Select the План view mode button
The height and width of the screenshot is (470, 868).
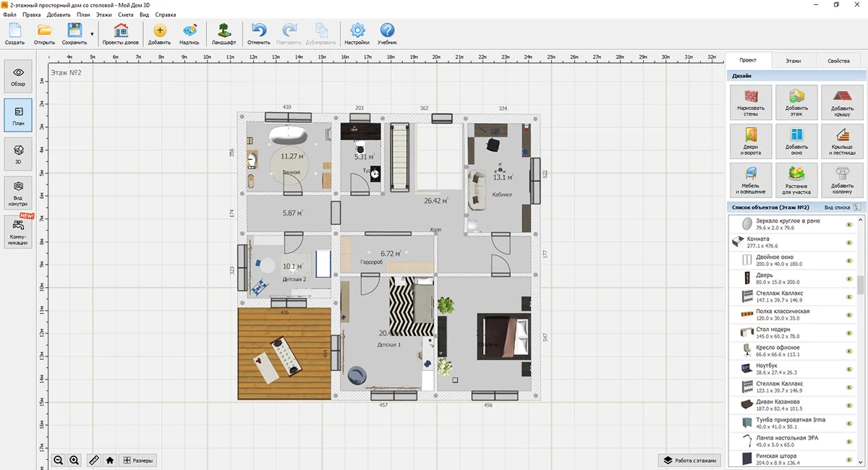(18, 116)
